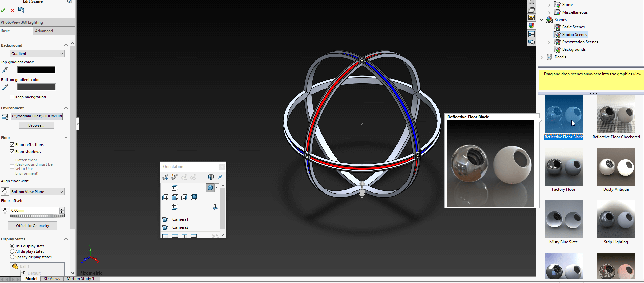Click the environment image icon
644x283 pixels.
tap(5, 116)
